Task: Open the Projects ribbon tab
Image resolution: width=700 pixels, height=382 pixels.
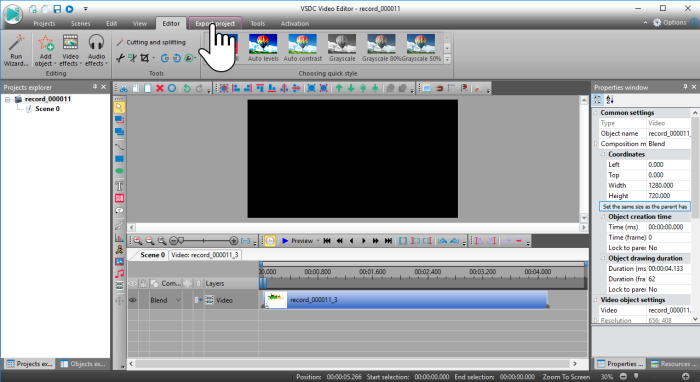Action: tap(44, 24)
